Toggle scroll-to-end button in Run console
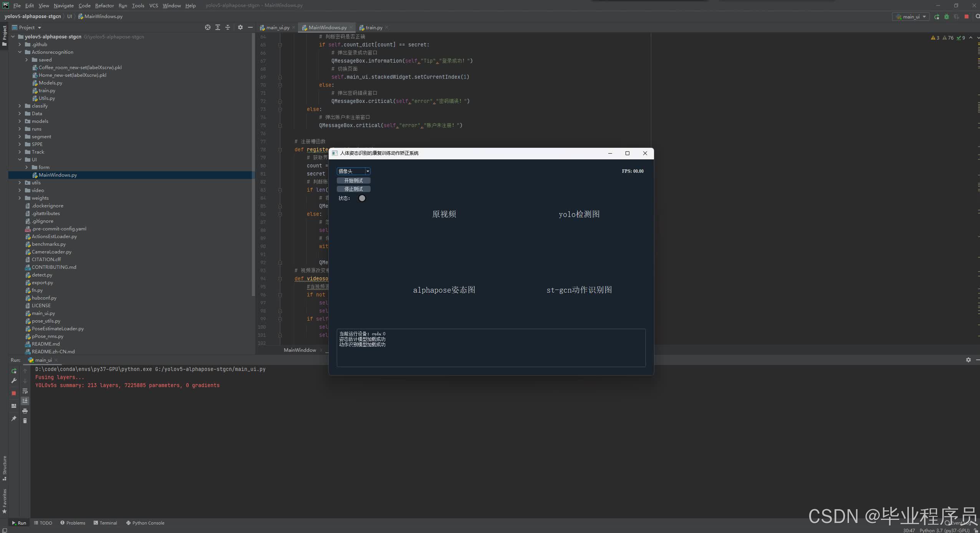Image resolution: width=980 pixels, height=533 pixels. click(25, 401)
